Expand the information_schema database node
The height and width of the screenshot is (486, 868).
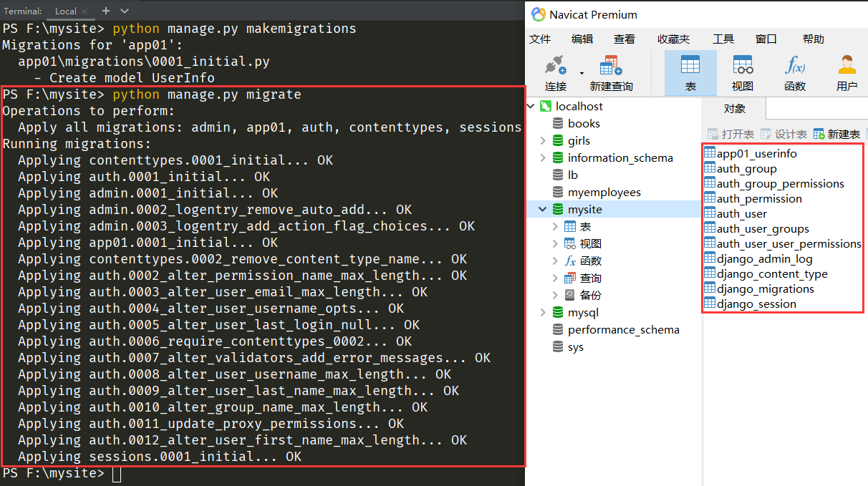[543, 158]
